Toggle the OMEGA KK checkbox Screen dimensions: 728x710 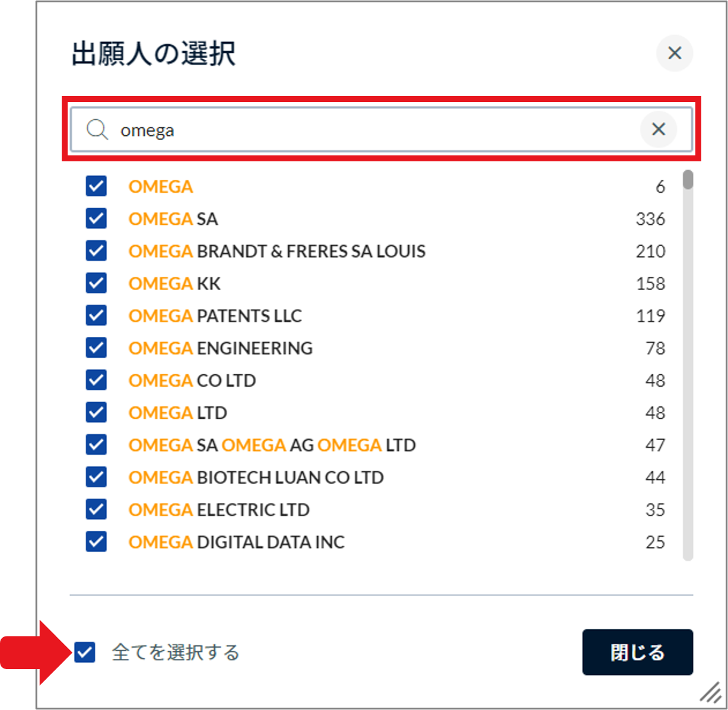tap(96, 283)
